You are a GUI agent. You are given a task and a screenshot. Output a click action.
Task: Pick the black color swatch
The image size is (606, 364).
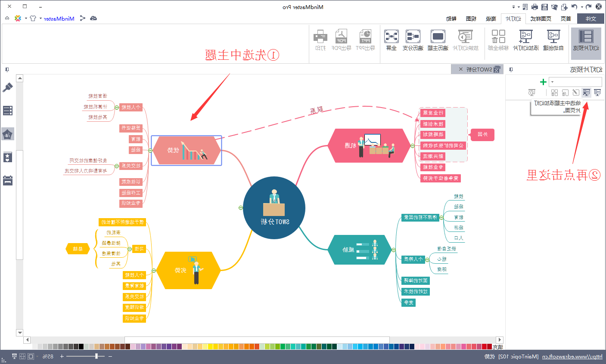pyautogui.click(x=81, y=346)
